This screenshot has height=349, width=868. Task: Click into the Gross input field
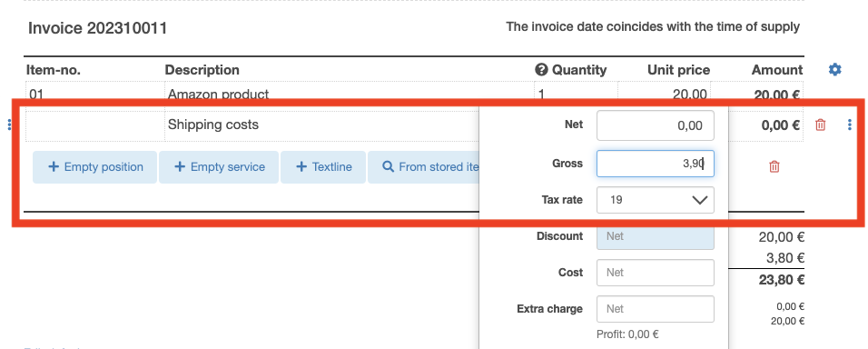656,164
